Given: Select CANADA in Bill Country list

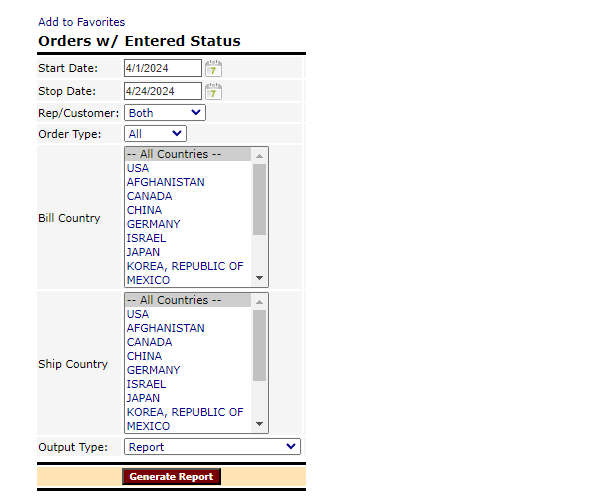Looking at the screenshot, I should click(151, 196).
